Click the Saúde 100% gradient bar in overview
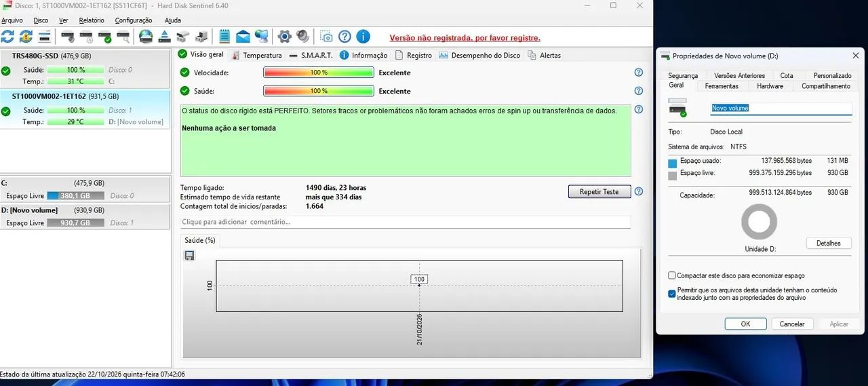The image size is (868, 386). pyautogui.click(x=319, y=91)
